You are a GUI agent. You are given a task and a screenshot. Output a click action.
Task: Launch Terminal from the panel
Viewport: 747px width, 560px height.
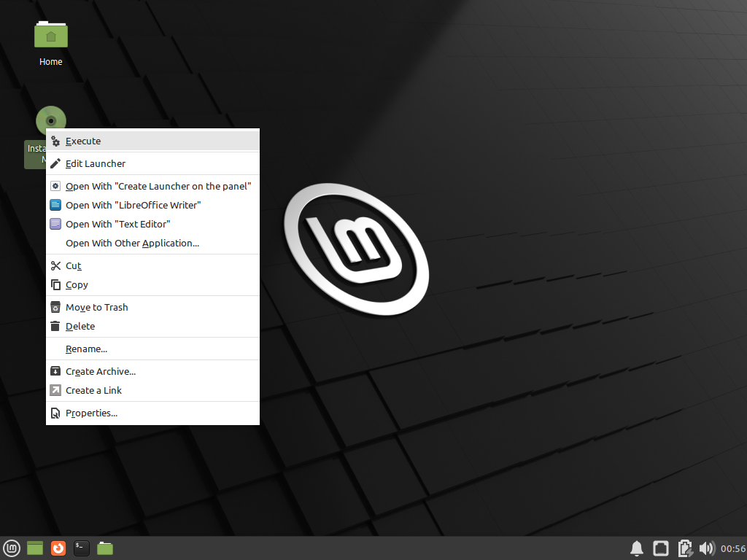click(x=82, y=548)
